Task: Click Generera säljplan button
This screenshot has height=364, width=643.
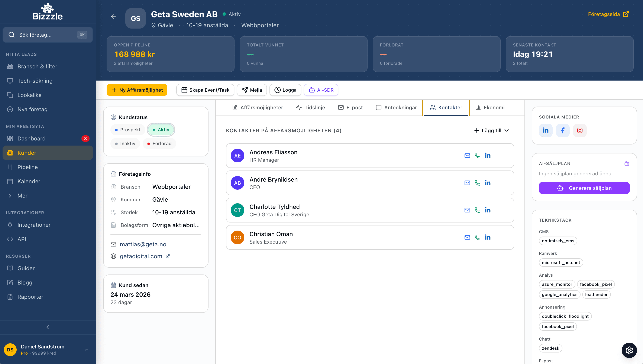Action: click(x=584, y=188)
